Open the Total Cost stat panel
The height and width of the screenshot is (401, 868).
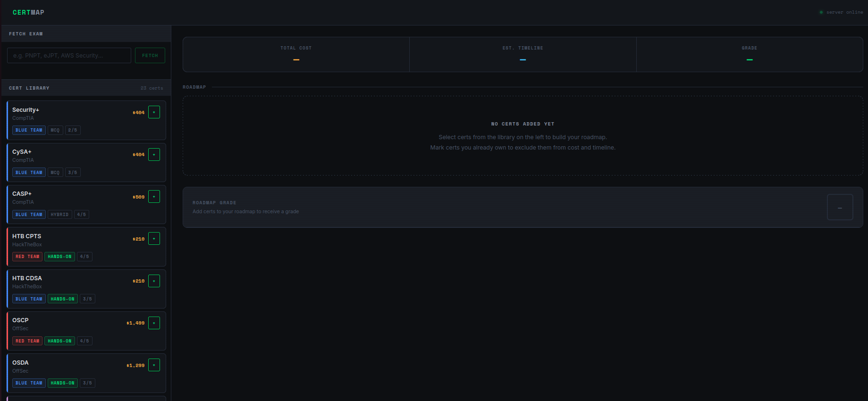point(296,54)
